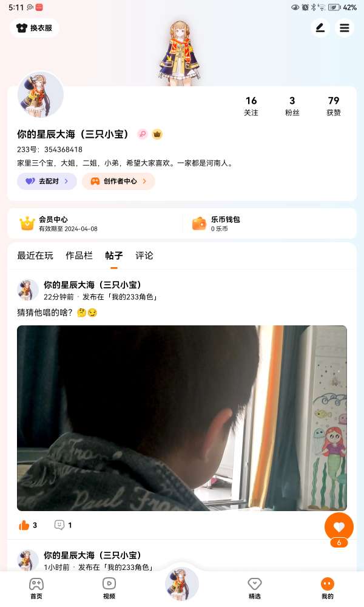Open the boy photo in post
The height and width of the screenshot is (607, 364).
[x=182, y=418]
